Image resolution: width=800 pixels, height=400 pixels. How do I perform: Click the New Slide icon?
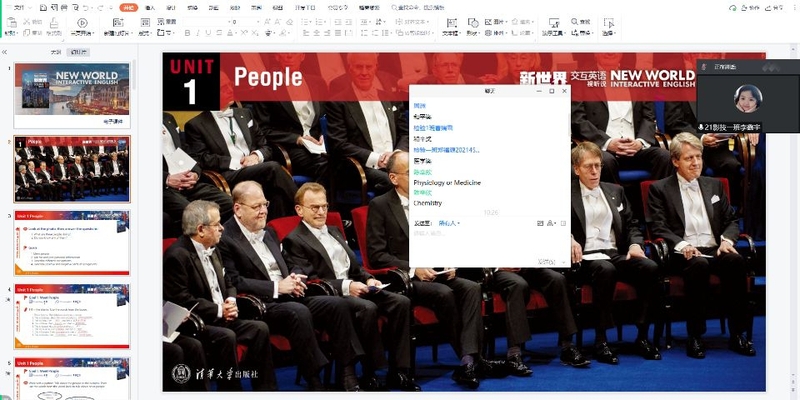pos(118,22)
